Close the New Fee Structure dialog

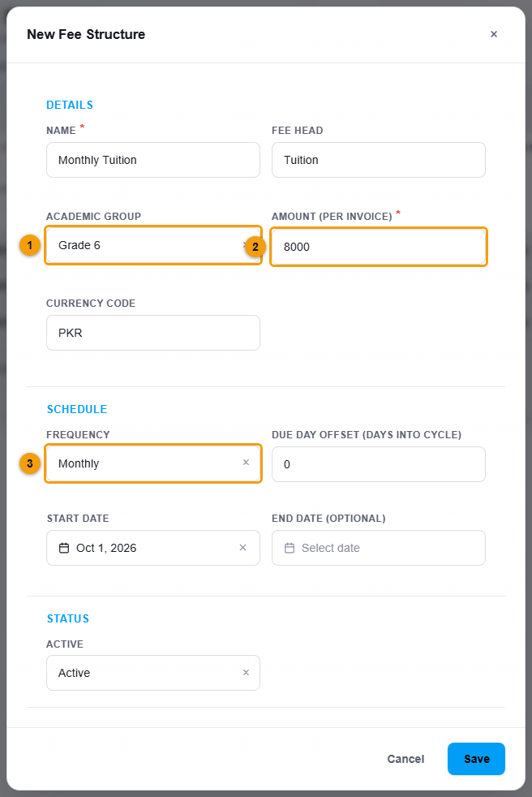[493, 34]
